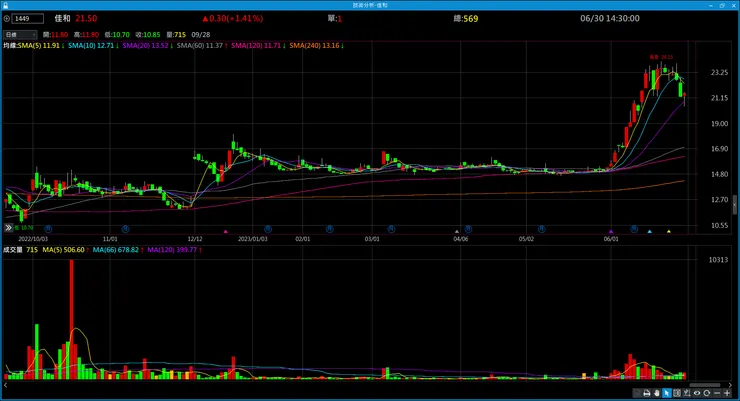Select SMA(240) 13.16 indicator label

pos(316,46)
